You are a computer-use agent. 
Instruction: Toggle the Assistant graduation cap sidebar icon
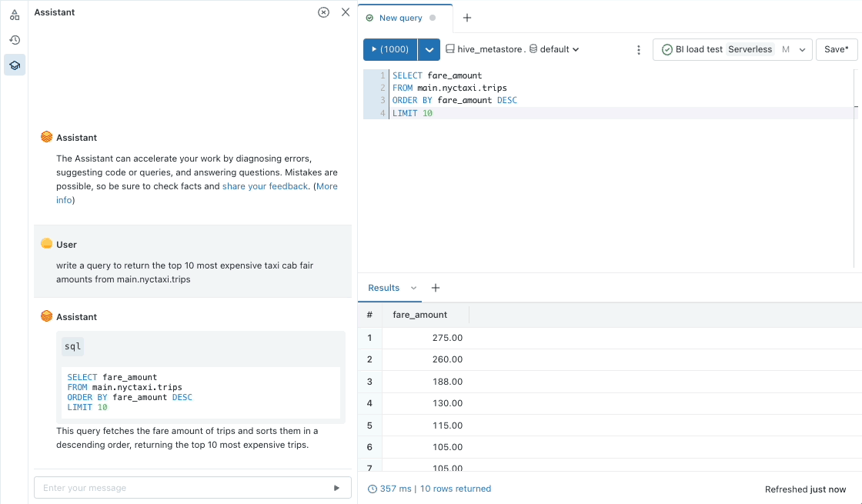14,65
